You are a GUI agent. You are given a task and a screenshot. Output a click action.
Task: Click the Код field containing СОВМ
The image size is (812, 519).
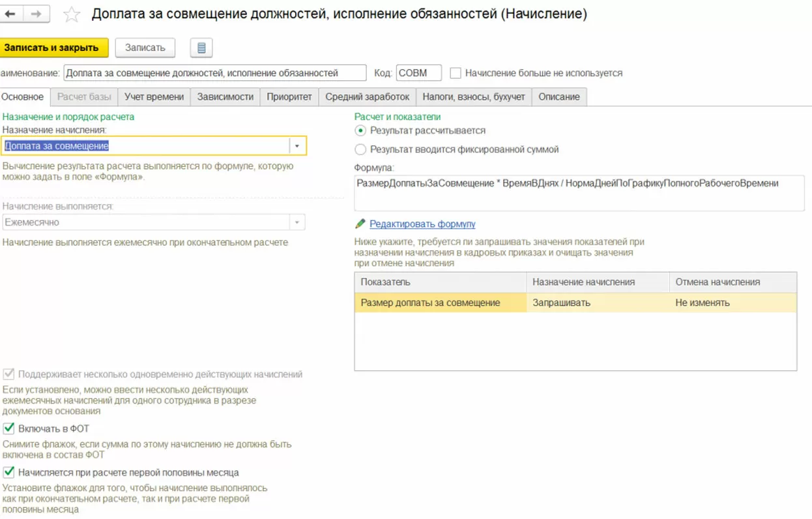[419, 73]
